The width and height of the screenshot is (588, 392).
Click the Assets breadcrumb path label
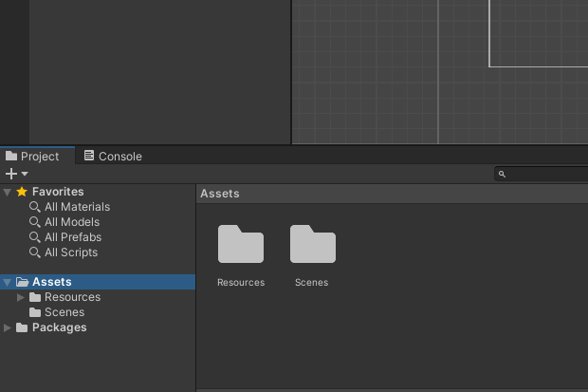coord(219,194)
